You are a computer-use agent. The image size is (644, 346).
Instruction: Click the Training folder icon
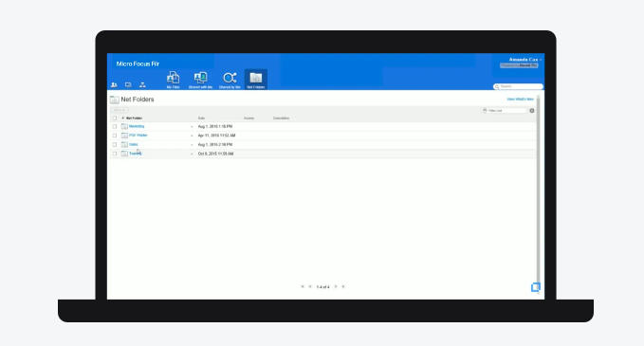coord(124,154)
